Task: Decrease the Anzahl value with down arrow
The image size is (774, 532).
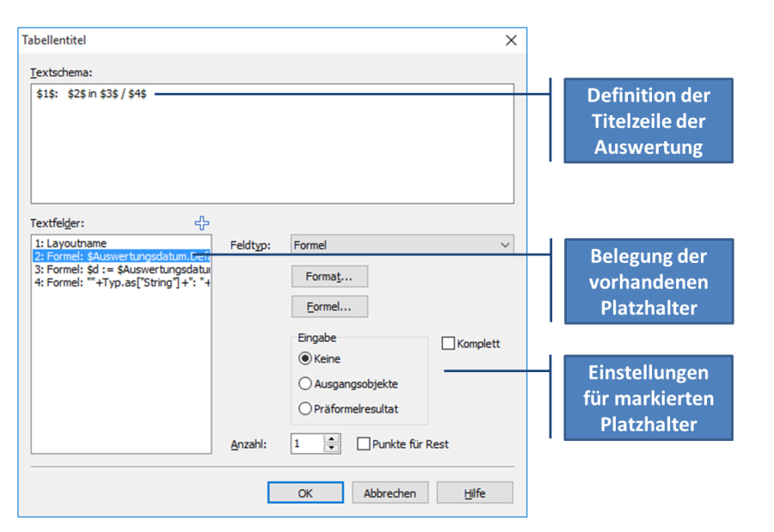Action: [332, 449]
